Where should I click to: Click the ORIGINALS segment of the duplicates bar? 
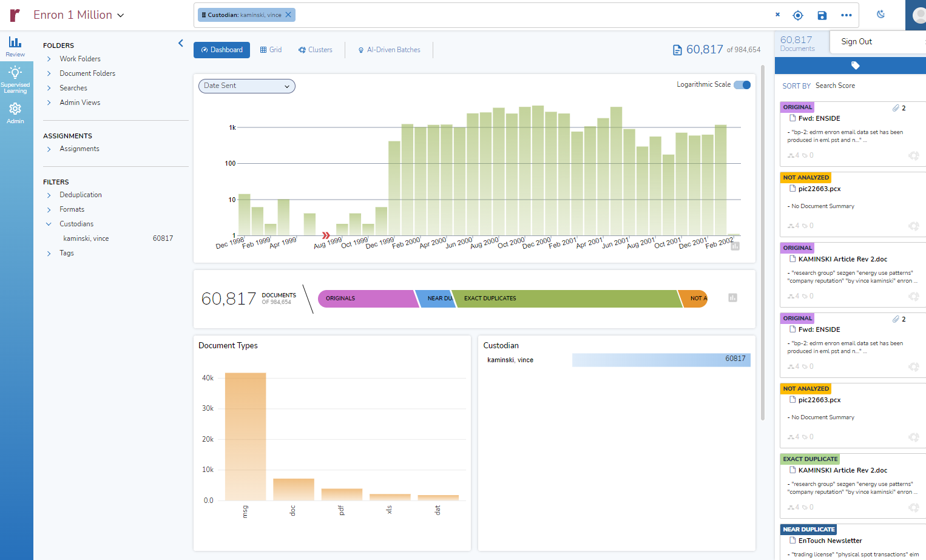pyautogui.click(x=368, y=299)
